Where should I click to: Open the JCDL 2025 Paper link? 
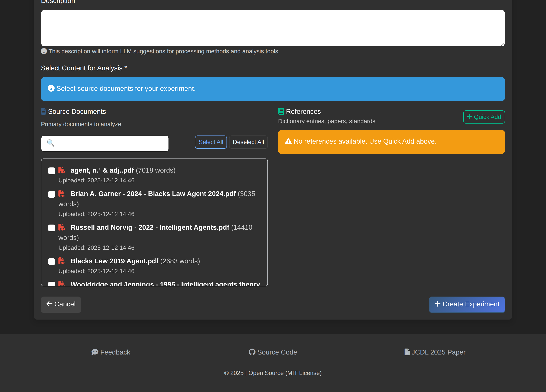(435, 352)
